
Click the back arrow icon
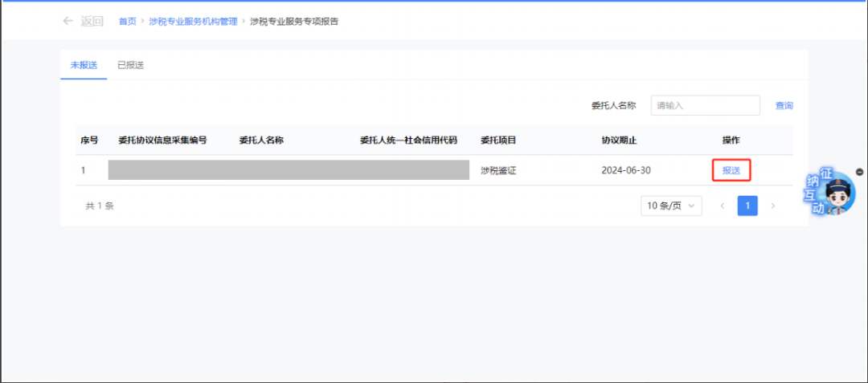pos(68,21)
